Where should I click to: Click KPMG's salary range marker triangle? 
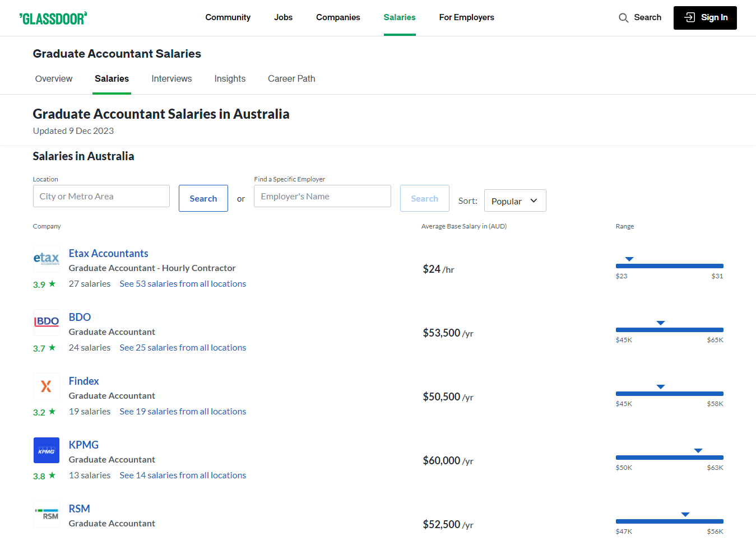698,450
